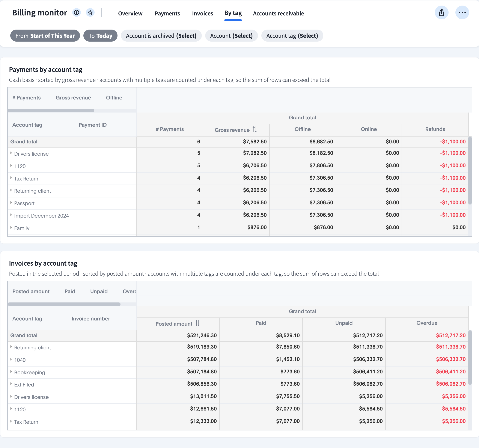
Task: Click the info icon next to Billing monitor
Action: click(x=76, y=12)
